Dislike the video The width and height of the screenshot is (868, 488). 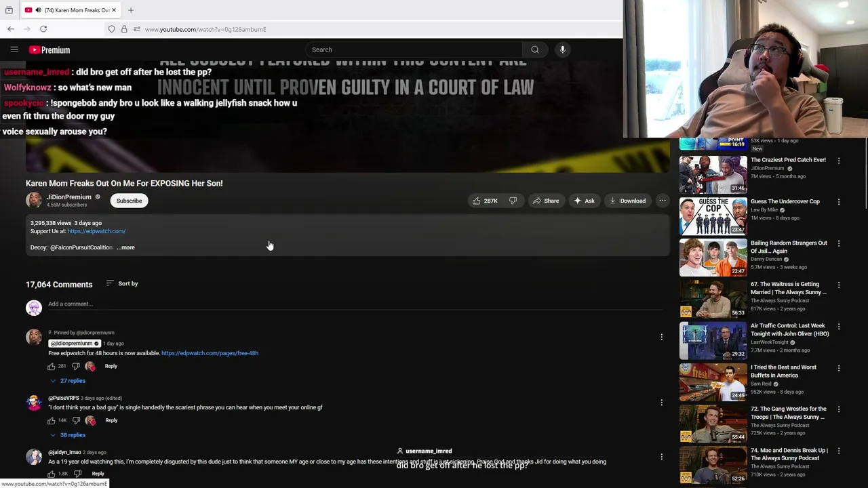click(x=513, y=201)
